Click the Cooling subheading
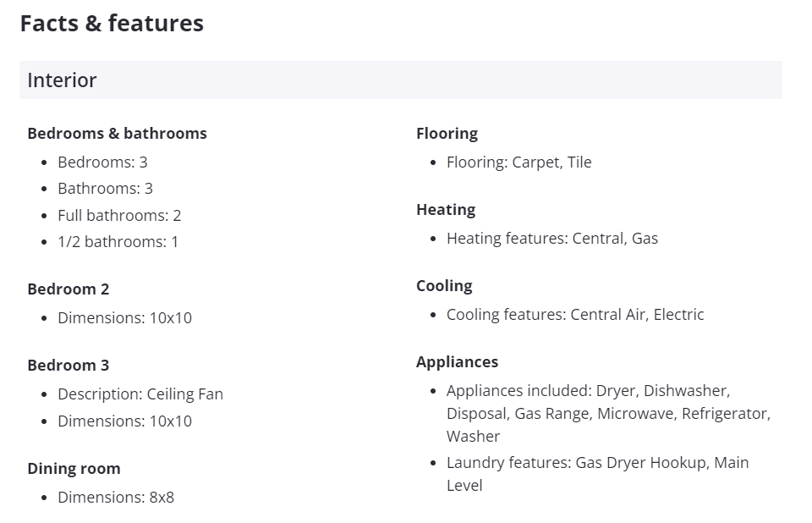Screen dimensions: 812x523 pos(444,286)
